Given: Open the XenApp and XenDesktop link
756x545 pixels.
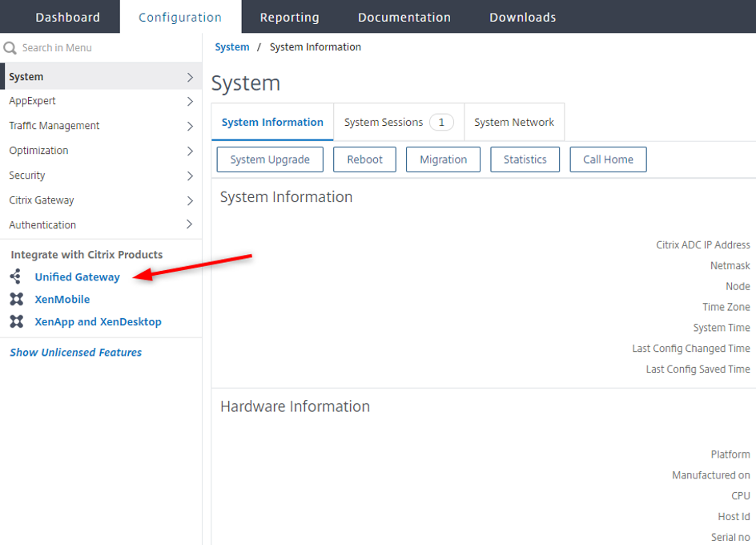Looking at the screenshot, I should click(x=98, y=322).
